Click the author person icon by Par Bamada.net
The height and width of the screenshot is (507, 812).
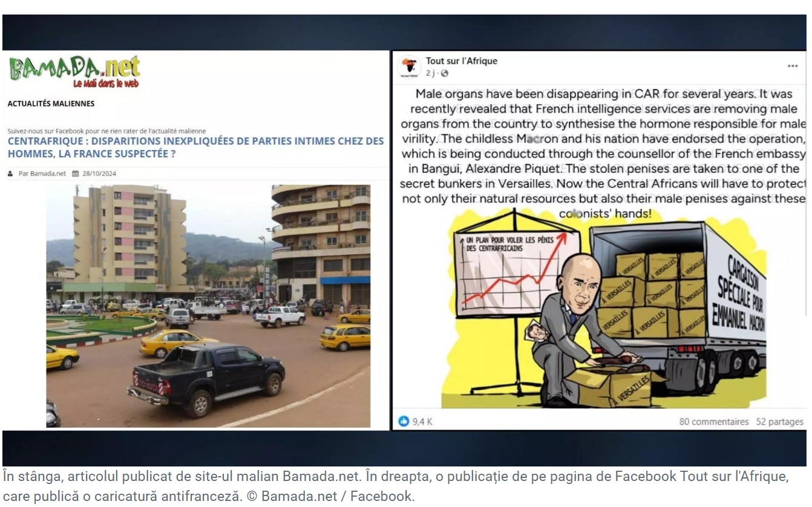[10, 174]
